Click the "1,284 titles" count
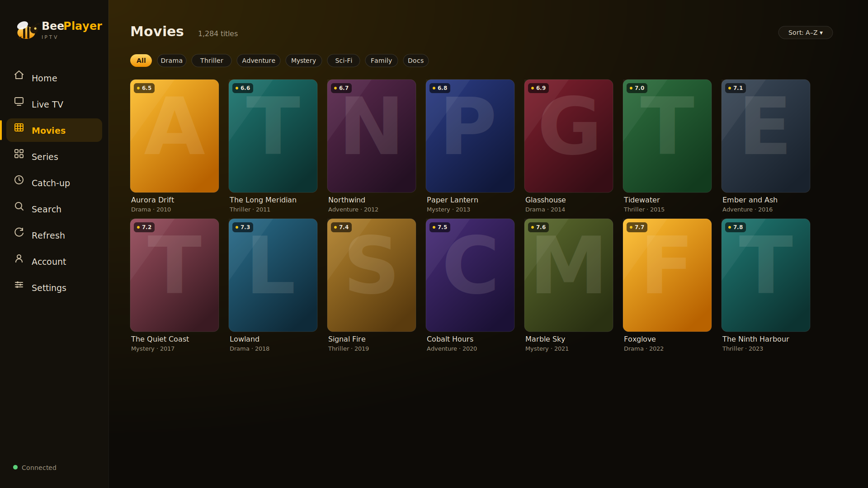Image resolution: width=868 pixels, height=488 pixels. coord(218,34)
